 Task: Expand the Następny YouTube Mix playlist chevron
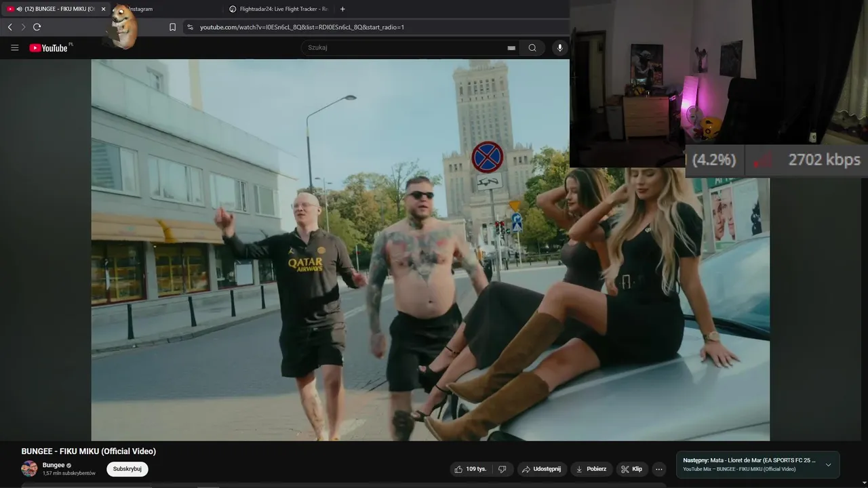tap(828, 465)
